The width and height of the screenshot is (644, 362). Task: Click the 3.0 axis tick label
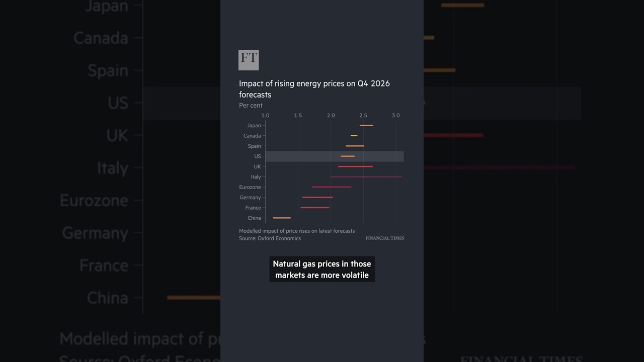point(396,116)
